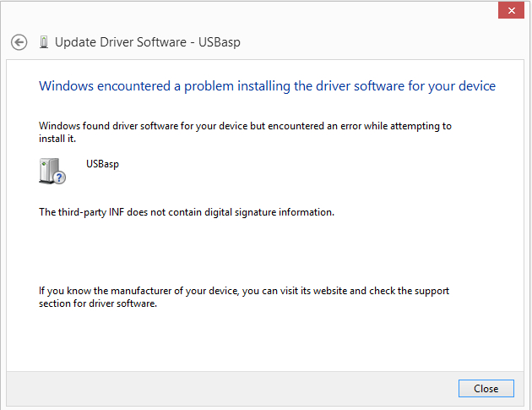Click the word USBasp in the window title
The image size is (532, 410).
coord(220,42)
